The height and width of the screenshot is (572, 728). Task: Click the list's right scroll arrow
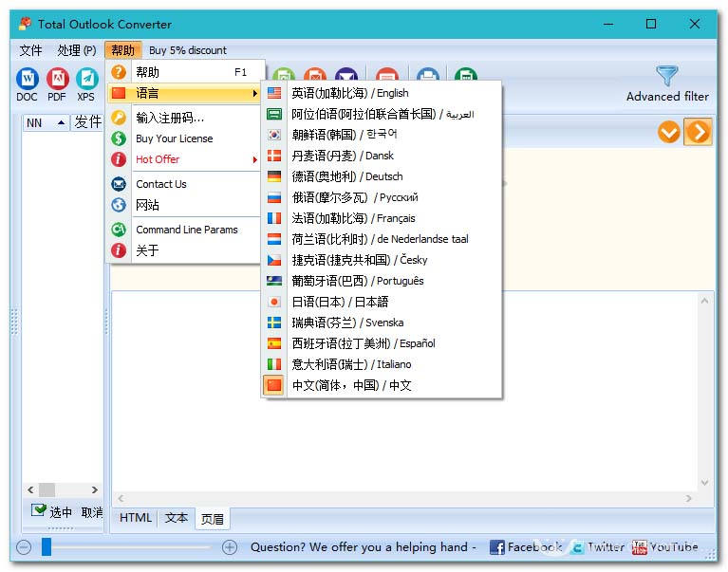click(95, 489)
